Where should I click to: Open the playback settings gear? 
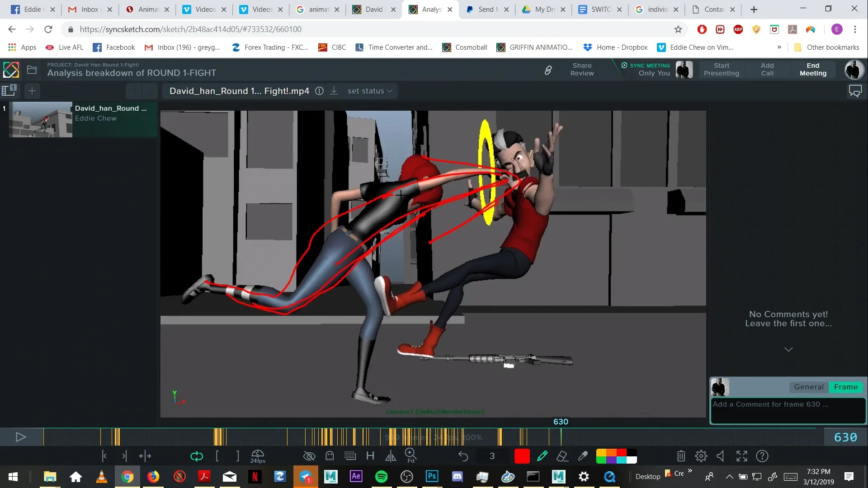(x=701, y=456)
